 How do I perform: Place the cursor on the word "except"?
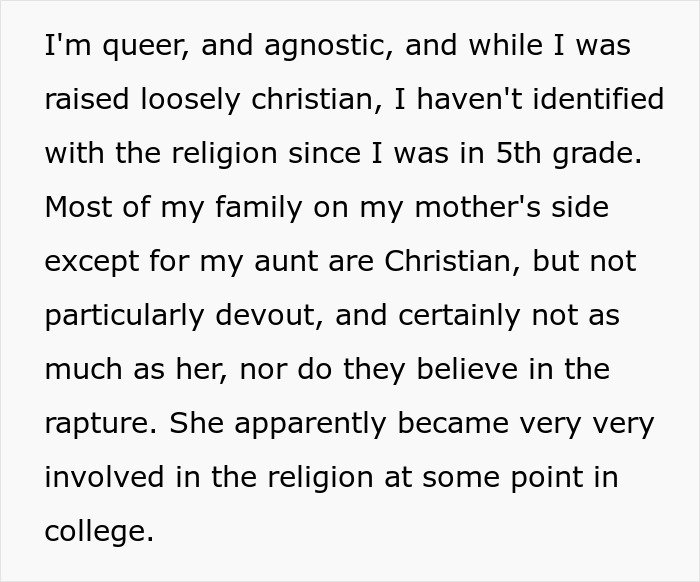click(x=90, y=262)
